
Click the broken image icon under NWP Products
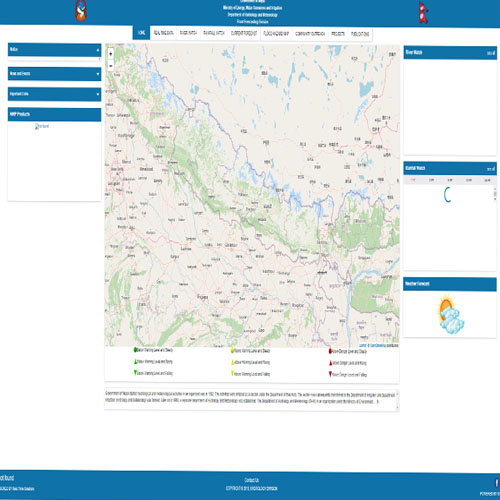[x=42, y=126]
